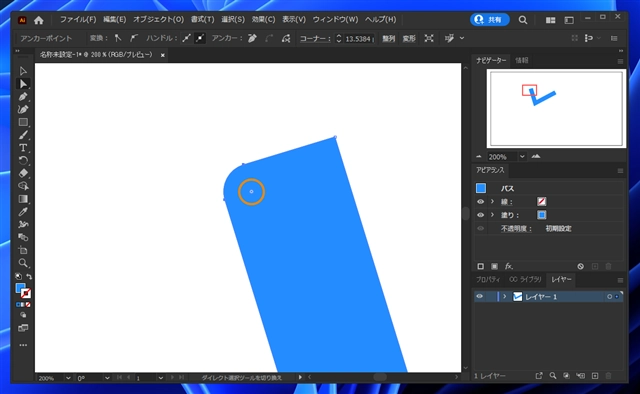
Task: Create new layer icon
Action: [x=595, y=376]
